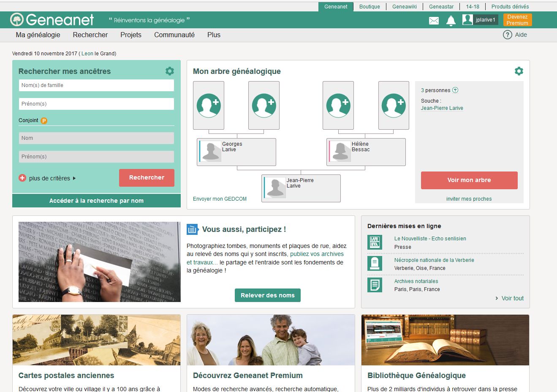Switch to the 14-18 tab
Screen dimensions: 557x392
pyautogui.click(x=473, y=6)
